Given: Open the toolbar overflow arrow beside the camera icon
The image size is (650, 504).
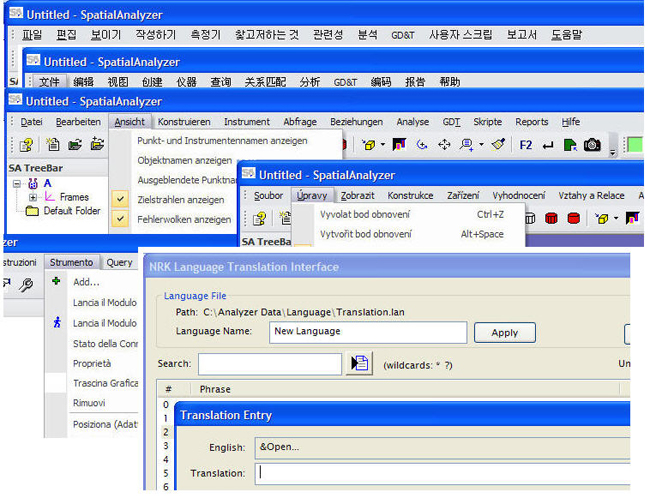Looking at the screenshot, I should [x=612, y=148].
